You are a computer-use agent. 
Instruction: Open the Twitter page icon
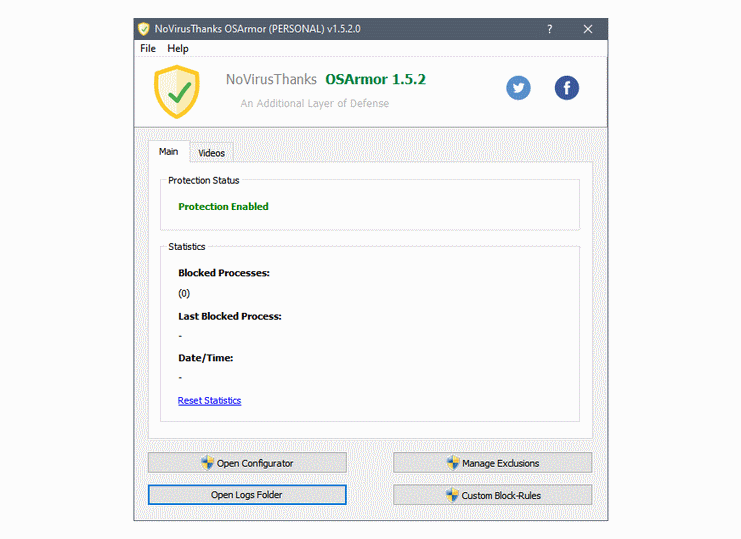(518, 88)
